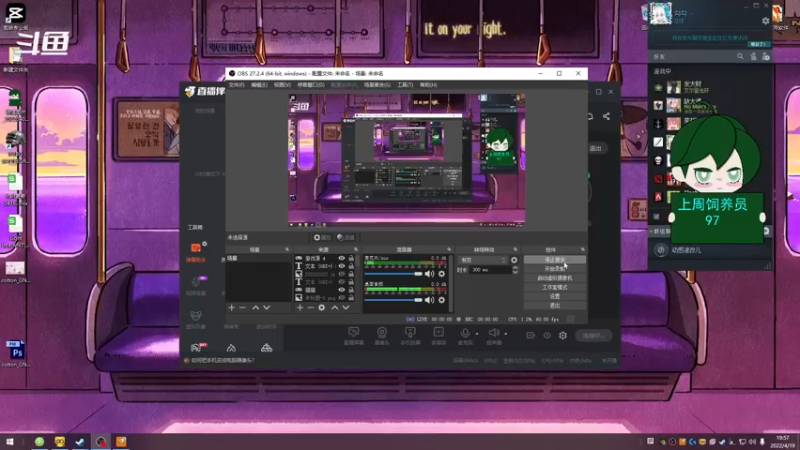800x450 pixels.
Task: Open the danmaku assistant tool icon in the sidebar
Action: click(196, 248)
